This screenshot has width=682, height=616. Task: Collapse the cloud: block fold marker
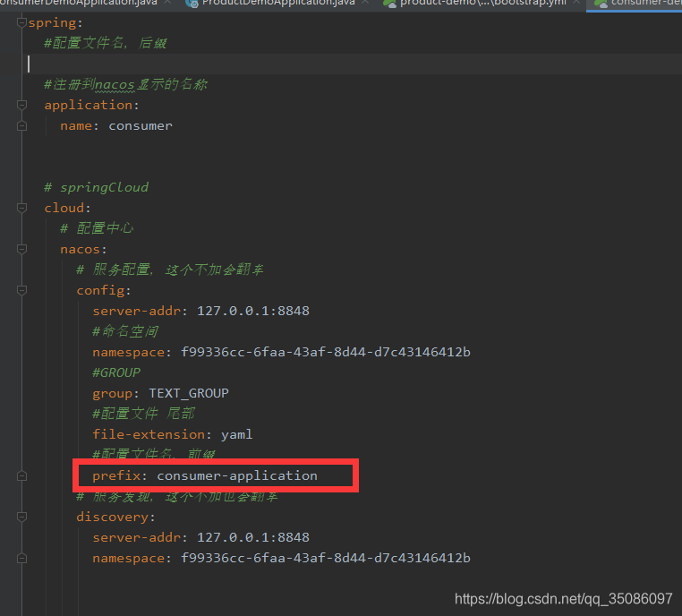[x=21, y=208]
